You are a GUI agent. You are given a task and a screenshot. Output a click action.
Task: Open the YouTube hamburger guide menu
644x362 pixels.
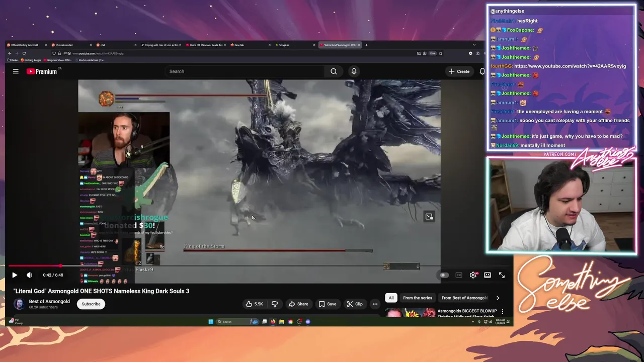pos(16,71)
